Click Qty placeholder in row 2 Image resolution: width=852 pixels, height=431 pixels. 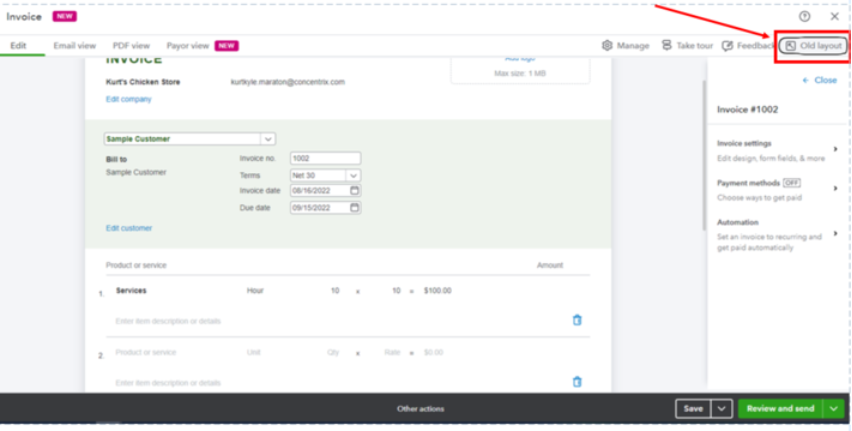point(333,352)
